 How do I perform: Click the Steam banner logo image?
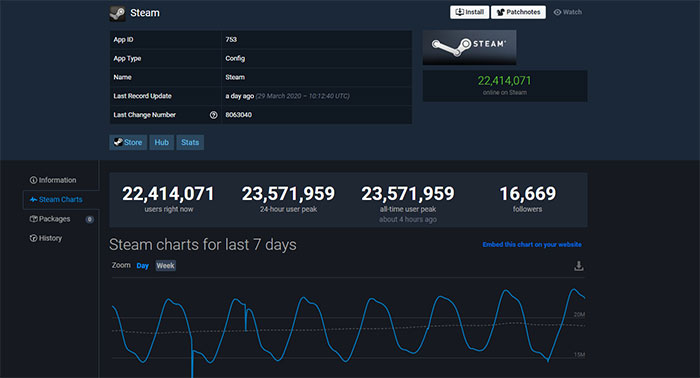pyautogui.click(x=469, y=47)
